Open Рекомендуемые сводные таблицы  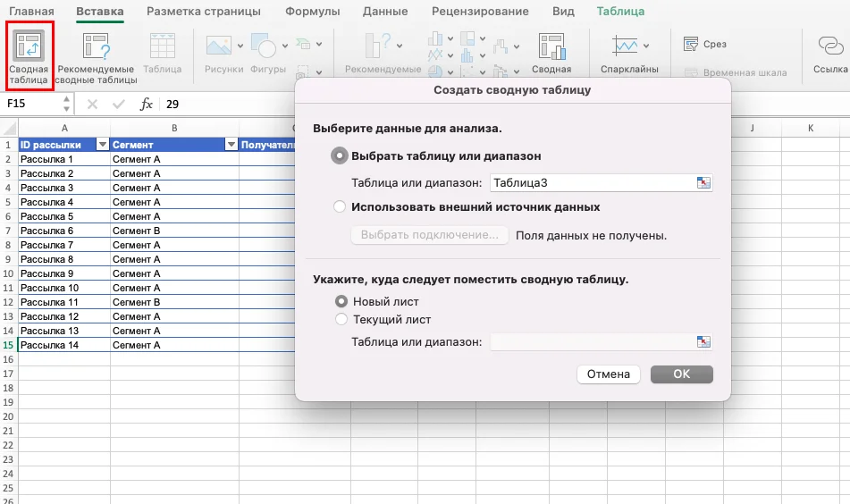[96, 48]
